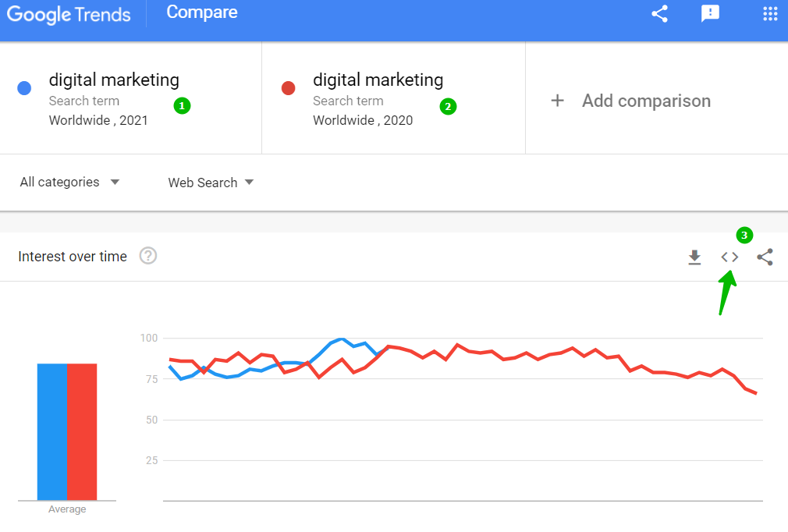Share the Interest over time chart
Viewport: 788px width, 532px height.
tap(765, 257)
